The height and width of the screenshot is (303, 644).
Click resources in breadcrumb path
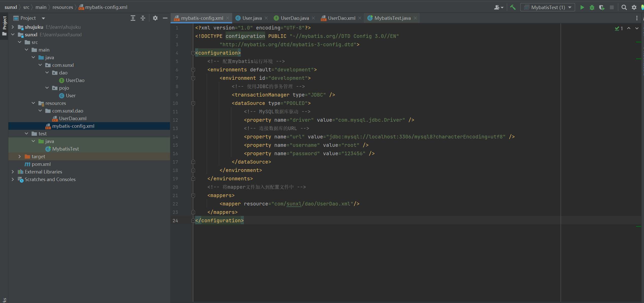[x=63, y=7]
